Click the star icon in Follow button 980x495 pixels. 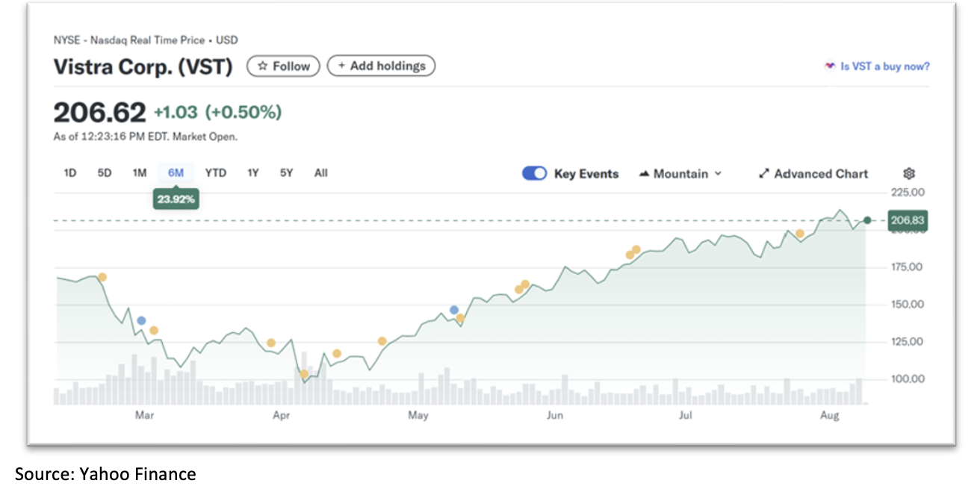262,66
